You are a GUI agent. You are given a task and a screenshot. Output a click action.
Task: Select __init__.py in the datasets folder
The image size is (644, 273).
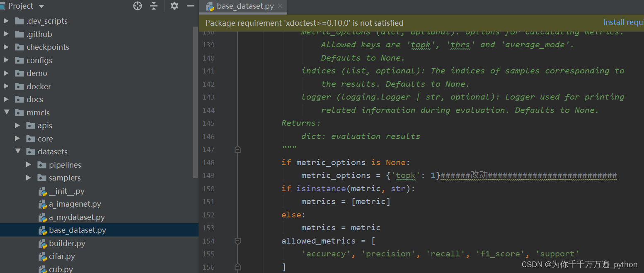tap(67, 191)
